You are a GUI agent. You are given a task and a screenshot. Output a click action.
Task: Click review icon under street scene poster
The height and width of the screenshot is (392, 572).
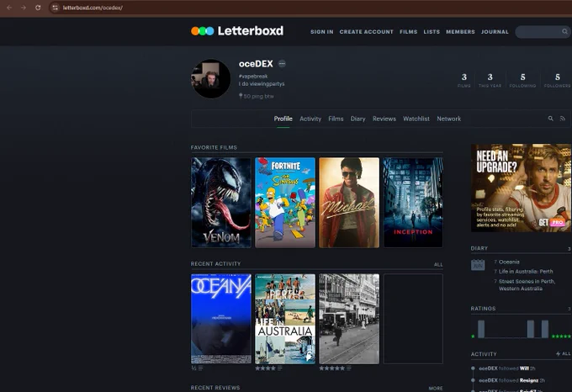coord(349,368)
